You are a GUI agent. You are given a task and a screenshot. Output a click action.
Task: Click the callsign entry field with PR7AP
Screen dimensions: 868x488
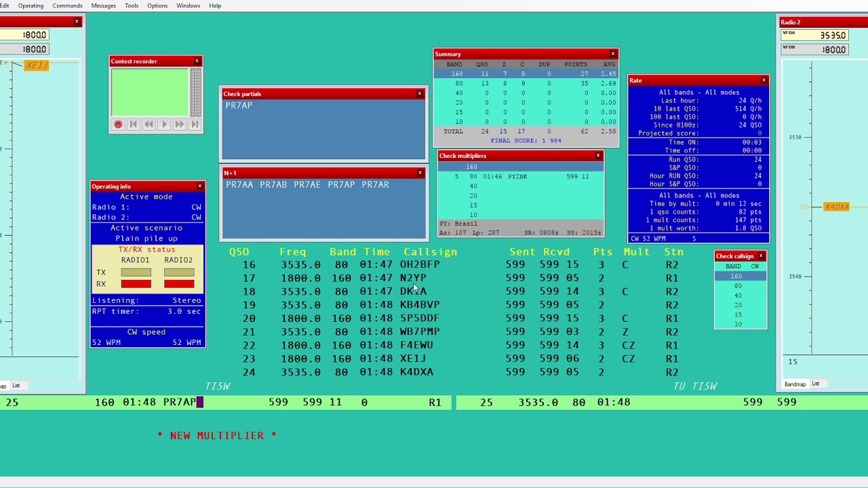coord(179,402)
